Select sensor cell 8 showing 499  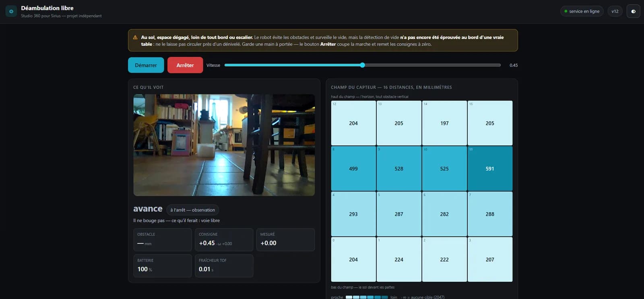[x=353, y=168]
